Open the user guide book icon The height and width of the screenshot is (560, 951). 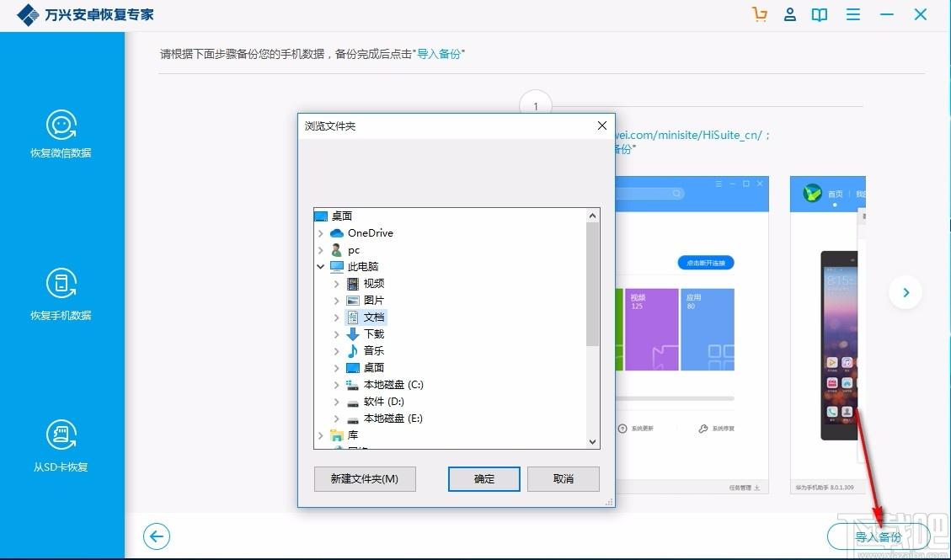[x=819, y=15]
